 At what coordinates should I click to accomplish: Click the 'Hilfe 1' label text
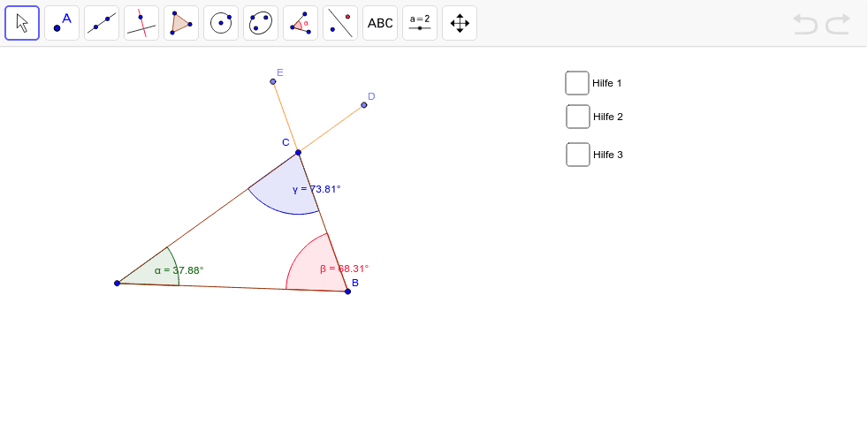coord(607,84)
